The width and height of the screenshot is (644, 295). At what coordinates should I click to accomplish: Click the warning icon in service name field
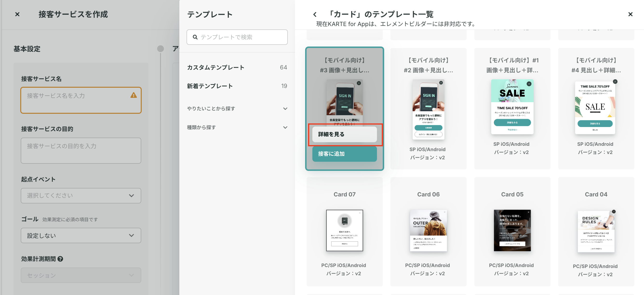point(134,95)
